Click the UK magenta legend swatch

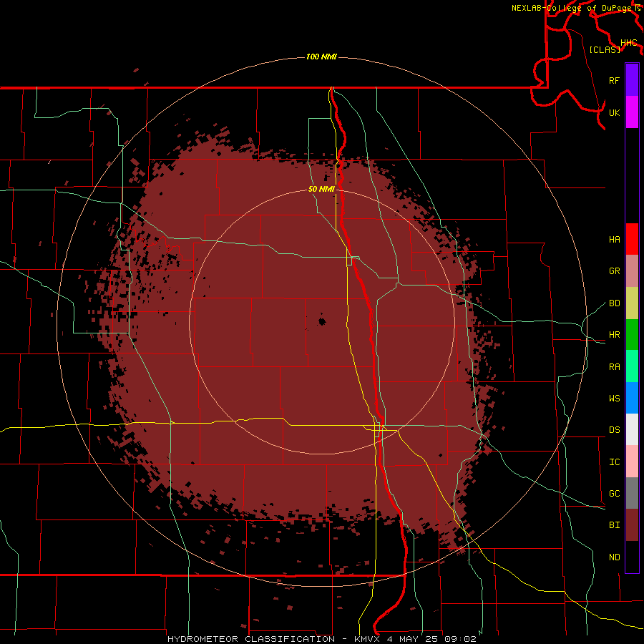point(632,112)
